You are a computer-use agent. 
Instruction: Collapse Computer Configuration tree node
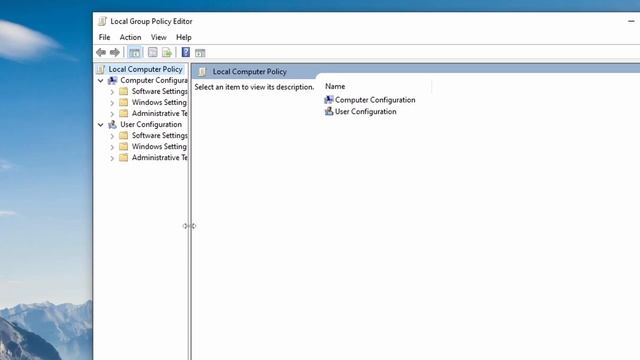pos(100,81)
